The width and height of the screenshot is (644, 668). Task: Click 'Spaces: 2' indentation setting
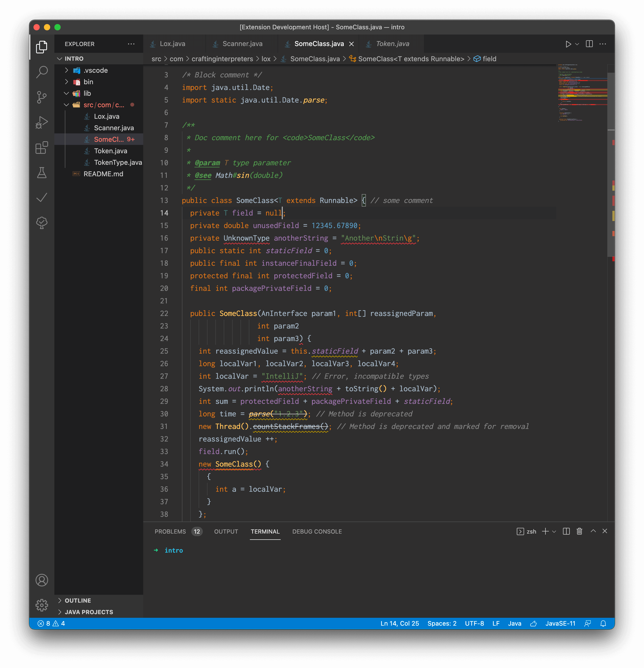point(442,623)
